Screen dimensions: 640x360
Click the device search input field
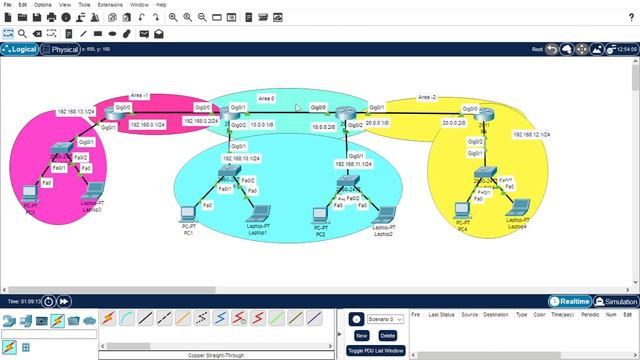pos(49,334)
